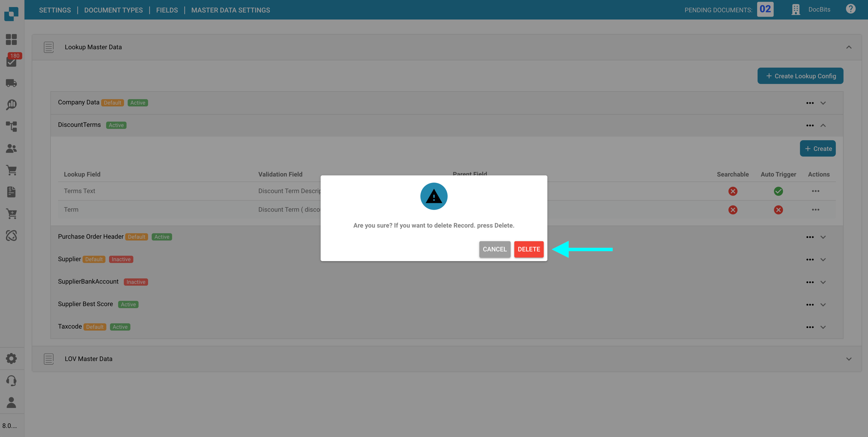Toggle Auto Trigger for Terms Text row

coord(778,191)
